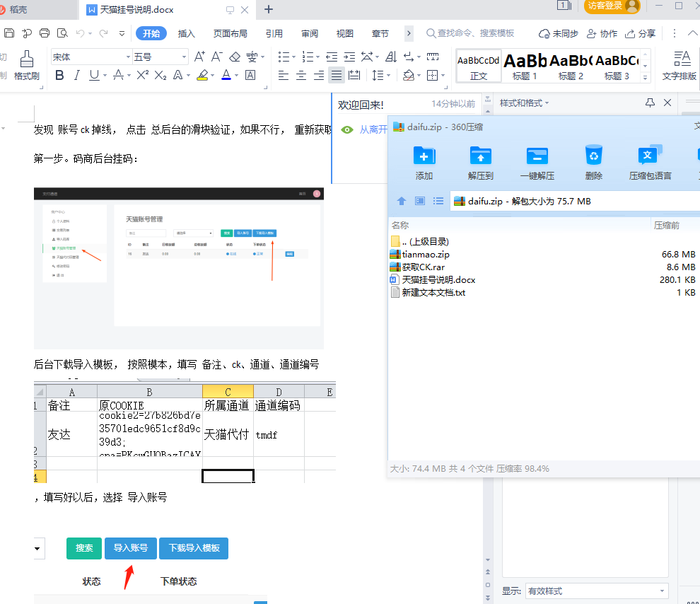This screenshot has width=700, height=604.
Task: Click the command search box (查找命令)
Action: click(x=470, y=33)
